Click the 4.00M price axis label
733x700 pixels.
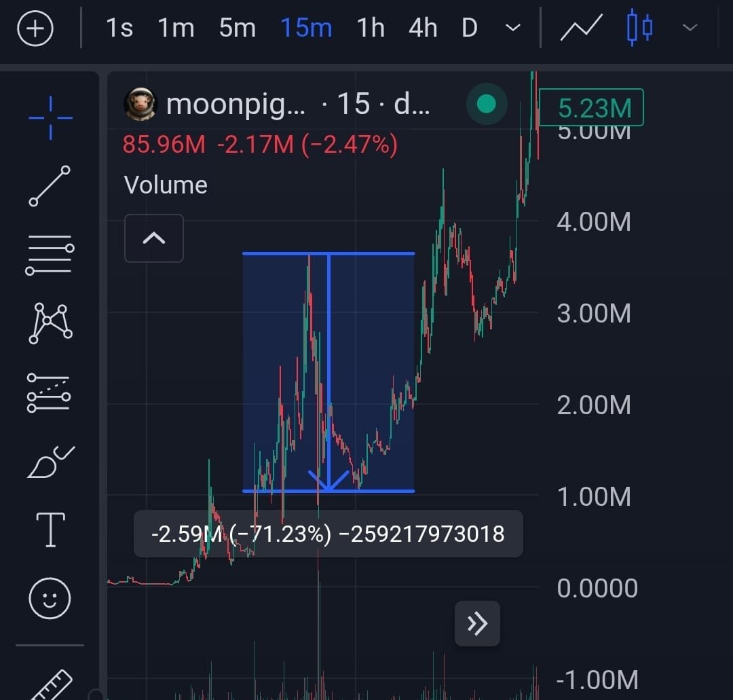594,221
